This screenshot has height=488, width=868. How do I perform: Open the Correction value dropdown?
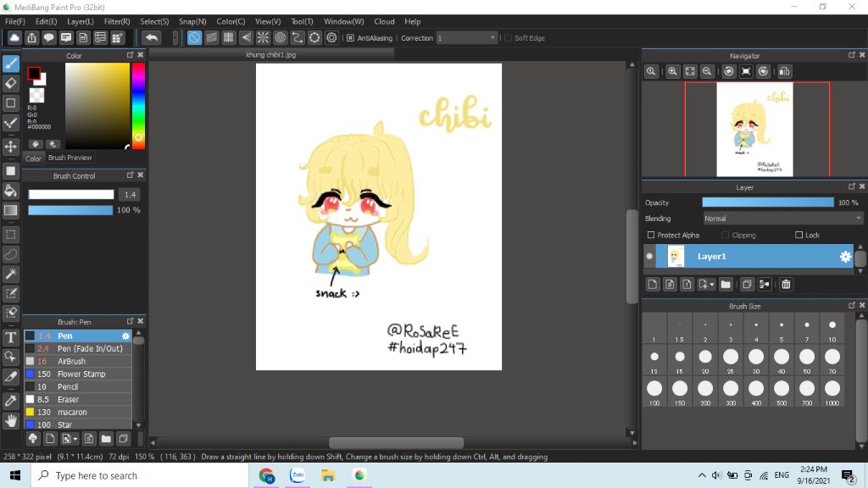tap(467, 37)
